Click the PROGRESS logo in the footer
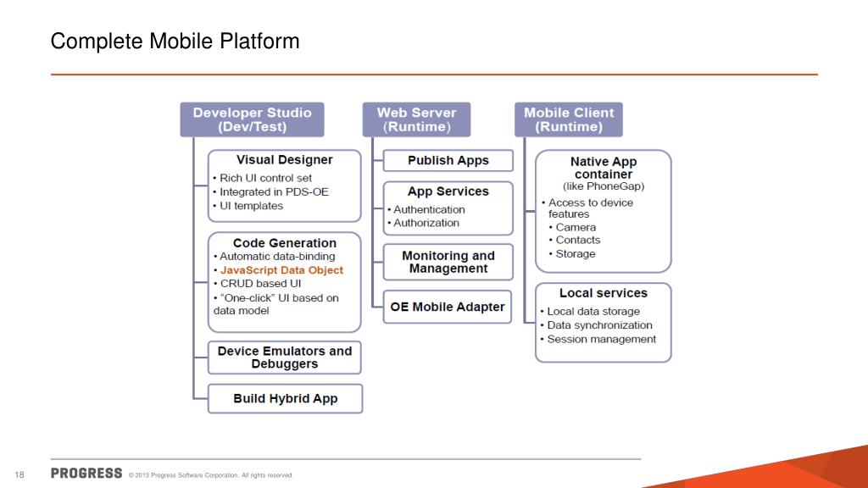 point(86,474)
